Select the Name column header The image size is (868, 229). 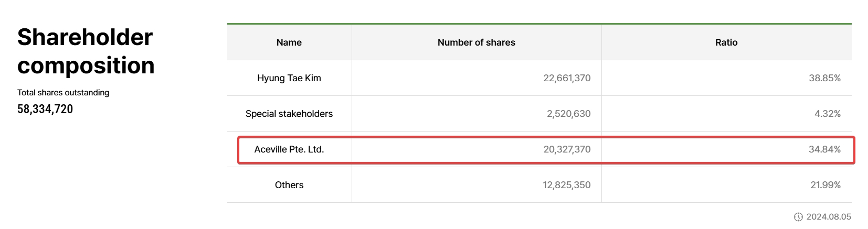coord(289,42)
